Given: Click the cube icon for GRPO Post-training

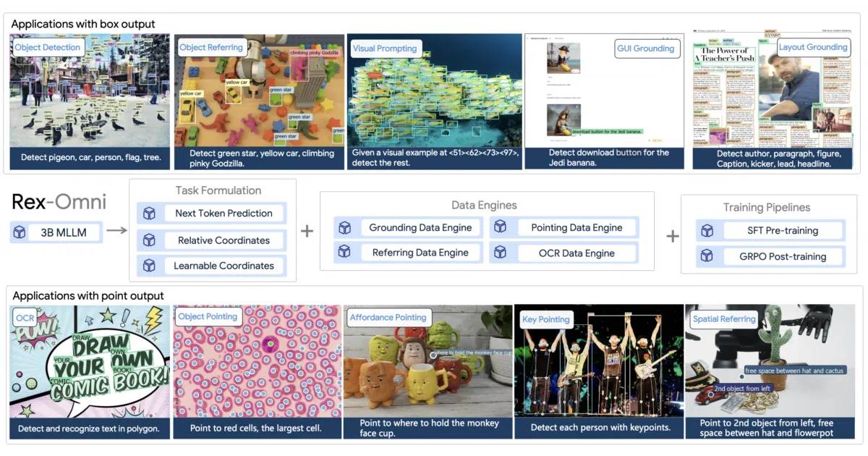Looking at the screenshot, I should pyautogui.click(x=707, y=256).
